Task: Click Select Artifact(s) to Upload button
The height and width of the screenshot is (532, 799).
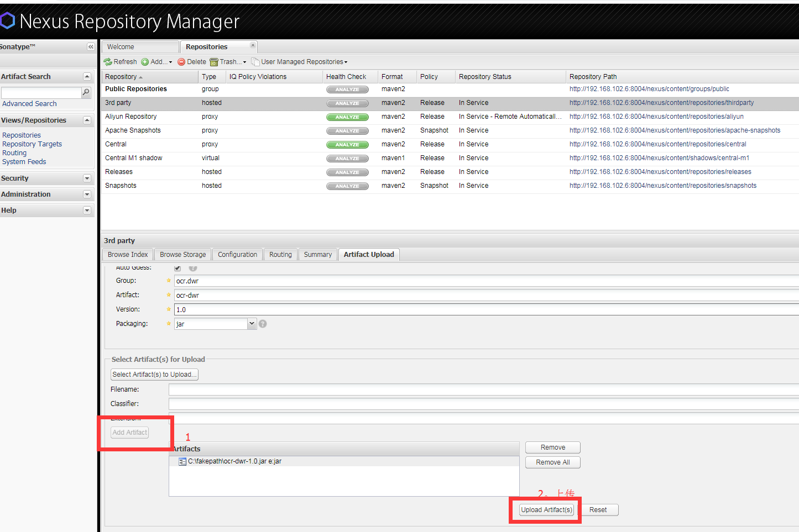Action: pyautogui.click(x=154, y=375)
